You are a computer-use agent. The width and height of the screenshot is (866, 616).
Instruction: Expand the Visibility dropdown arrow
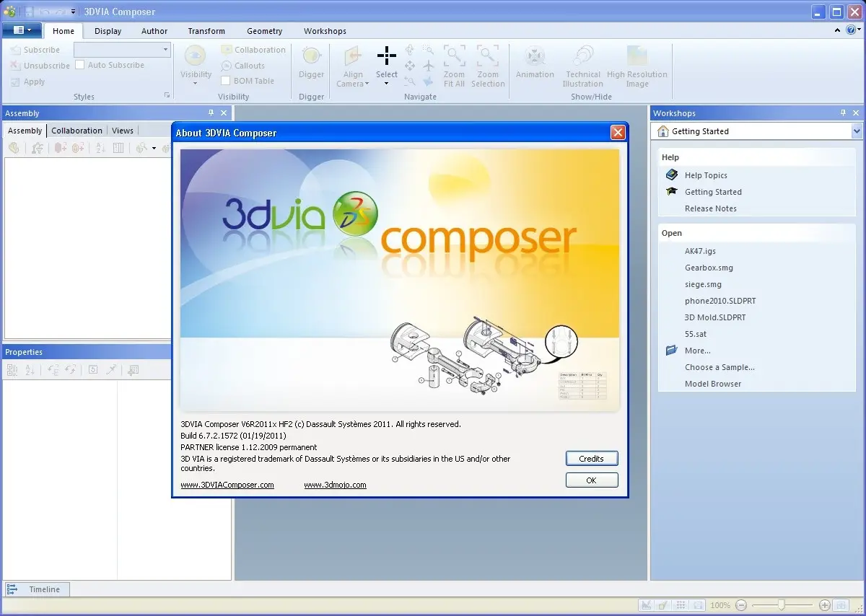(196, 84)
